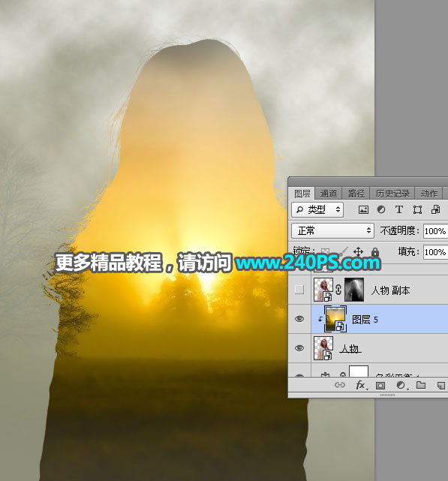Toggle lock image pixels brush icon
This screenshot has width=448, height=481.
[x=344, y=252]
